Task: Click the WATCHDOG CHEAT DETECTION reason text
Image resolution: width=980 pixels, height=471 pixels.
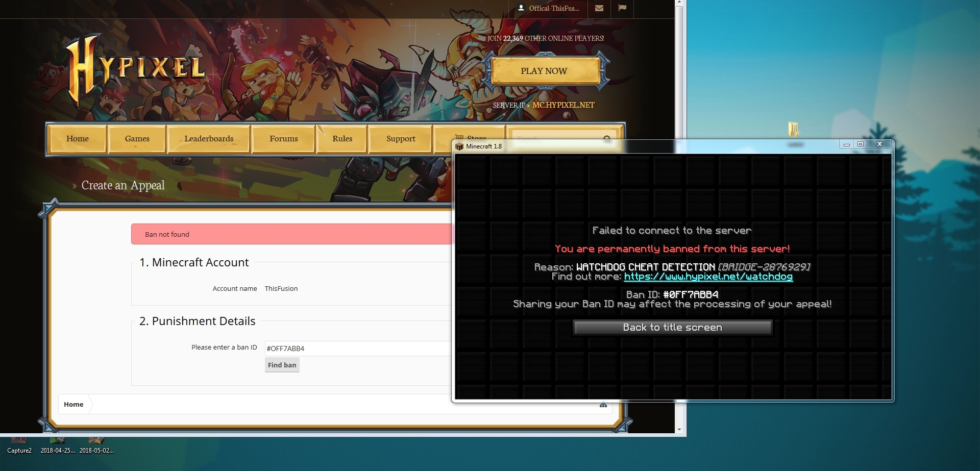Action: [646, 267]
